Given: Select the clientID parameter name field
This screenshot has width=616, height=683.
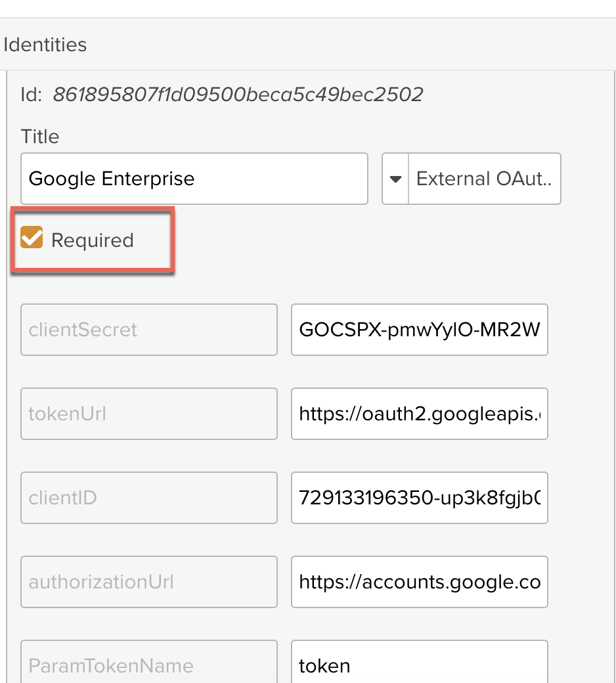Looking at the screenshot, I should [148, 498].
